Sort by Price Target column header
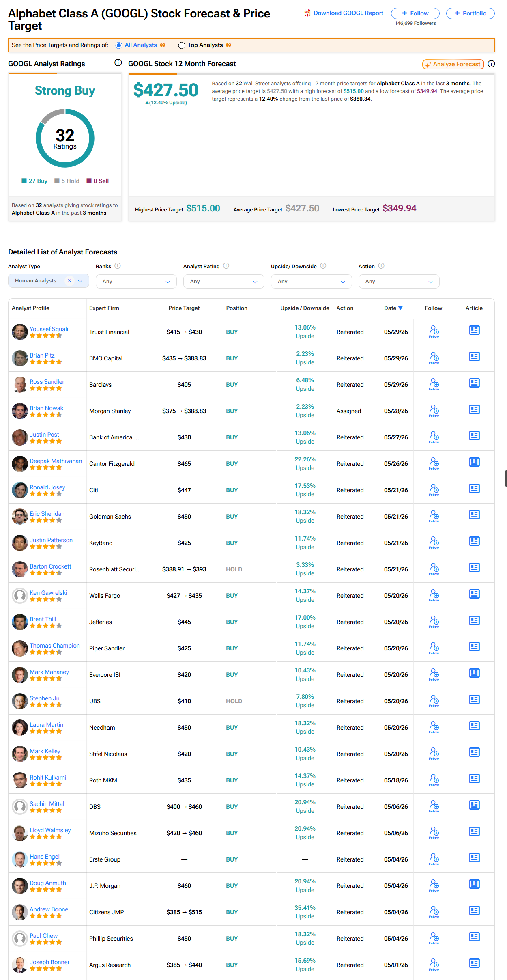Screen dimensions: 507x980 pyautogui.click(x=184, y=308)
